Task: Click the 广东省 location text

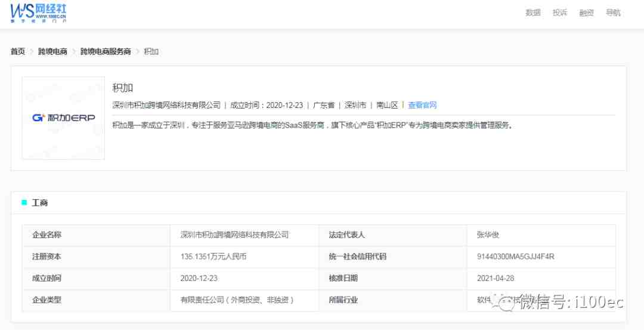Action: [324, 105]
